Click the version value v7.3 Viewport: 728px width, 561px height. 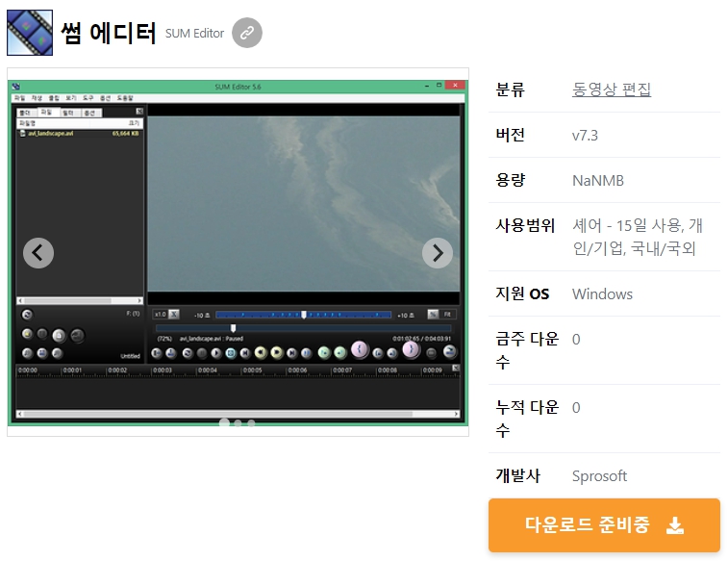(585, 136)
